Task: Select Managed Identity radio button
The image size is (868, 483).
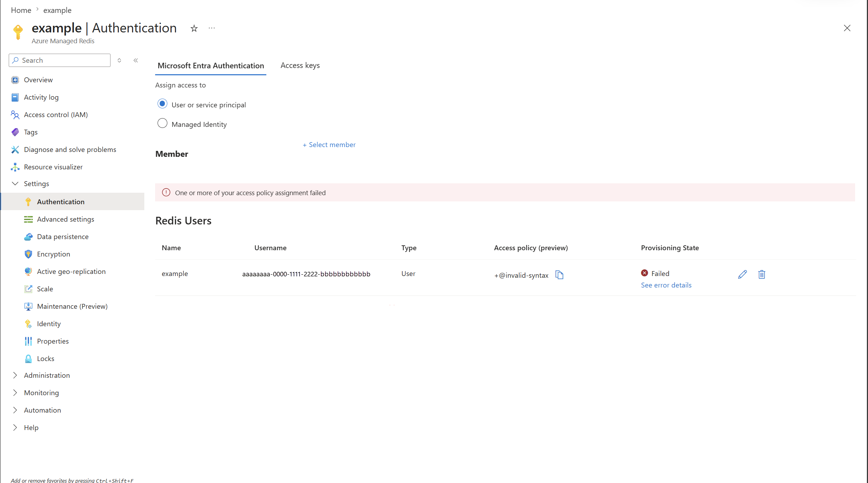Action: tap(162, 123)
